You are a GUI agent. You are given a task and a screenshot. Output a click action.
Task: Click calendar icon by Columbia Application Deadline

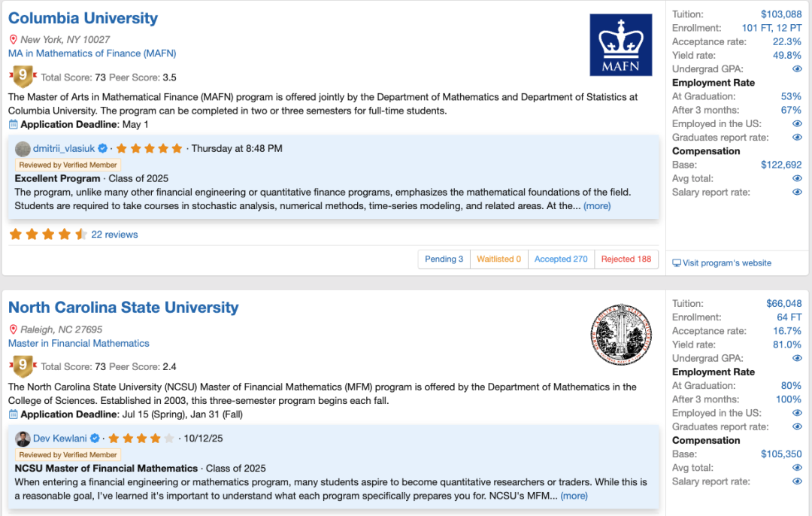[14, 124]
